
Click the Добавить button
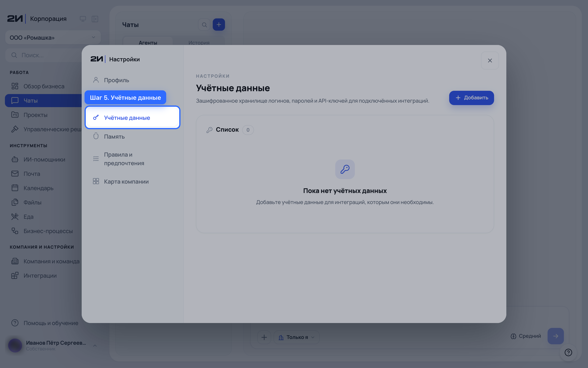pyautogui.click(x=471, y=98)
